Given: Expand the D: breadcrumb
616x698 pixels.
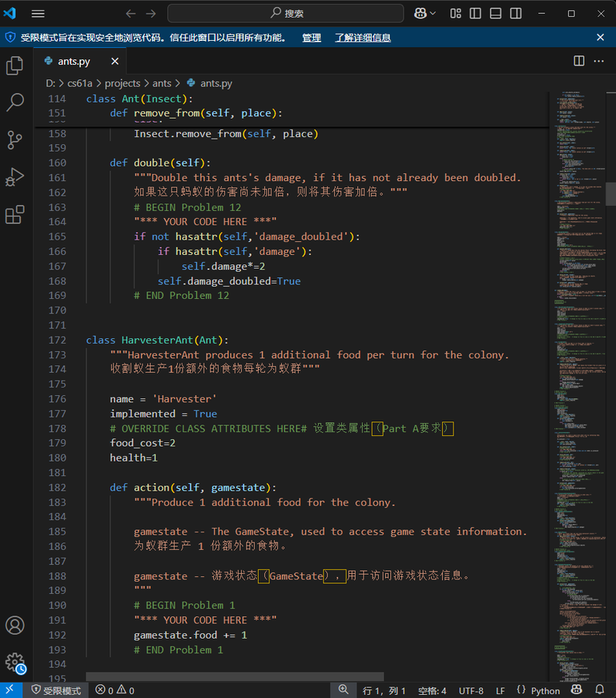Looking at the screenshot, I should click(x=50, y=83).
